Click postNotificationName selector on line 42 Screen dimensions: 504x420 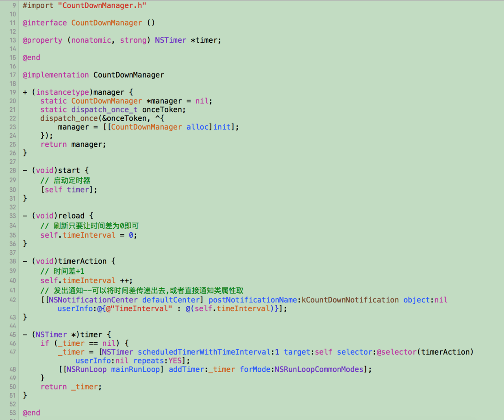(252, 300)
